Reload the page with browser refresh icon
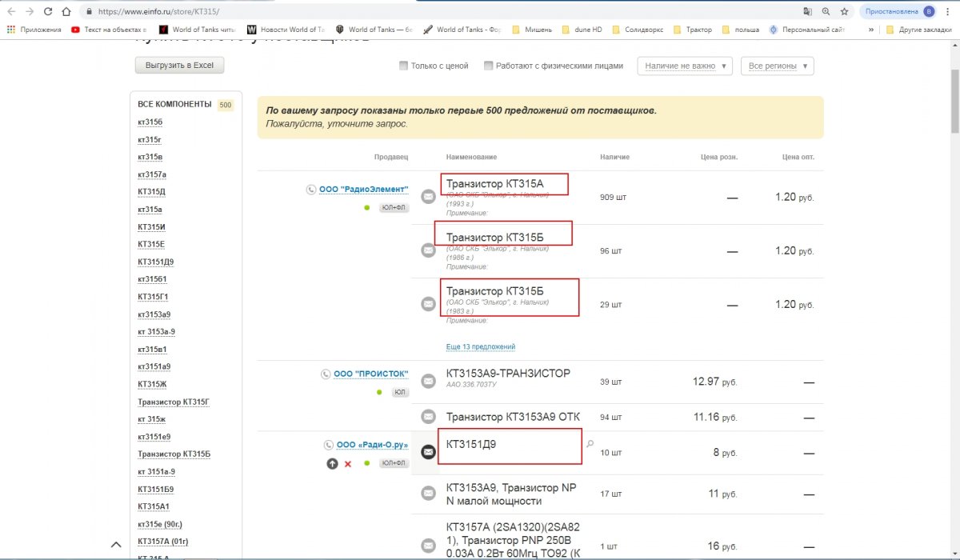Viewport: 960px width, 560px height. (x=48, y=12)
